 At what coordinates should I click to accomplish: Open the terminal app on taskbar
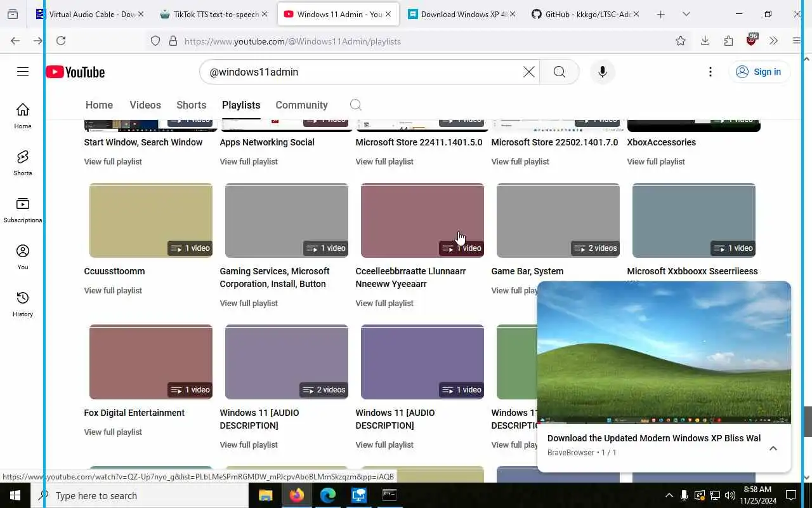tap(390, 495)
